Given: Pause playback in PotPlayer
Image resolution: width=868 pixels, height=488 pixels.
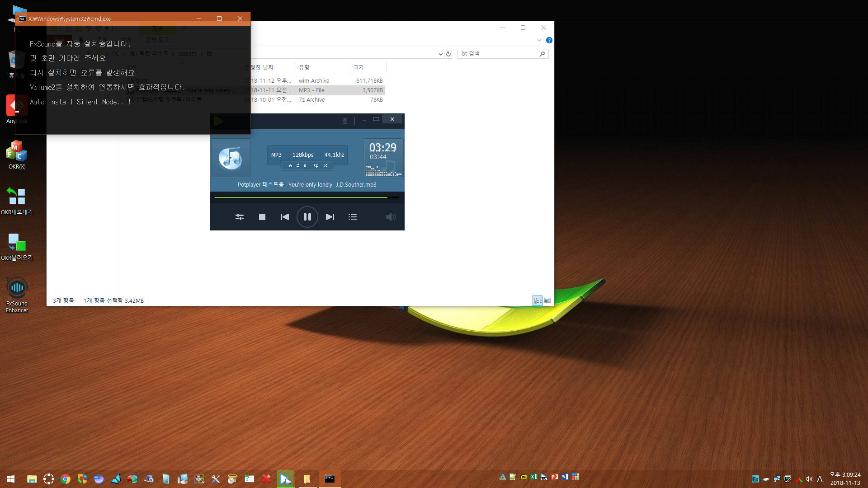Looking at the screenshot, I should point(307,217).
